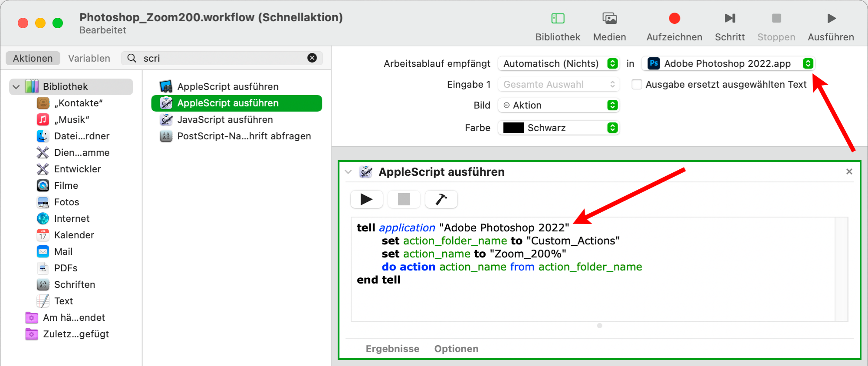Screen dimensions: 868x366
Task: Clear the search field text
Action: pyautogui.click(x=312, y=58)
